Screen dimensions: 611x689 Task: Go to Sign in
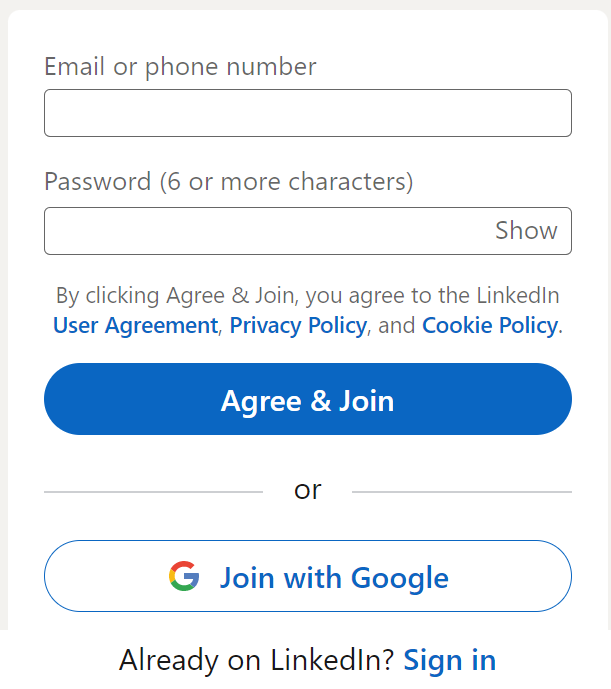[x=449, y=660]
